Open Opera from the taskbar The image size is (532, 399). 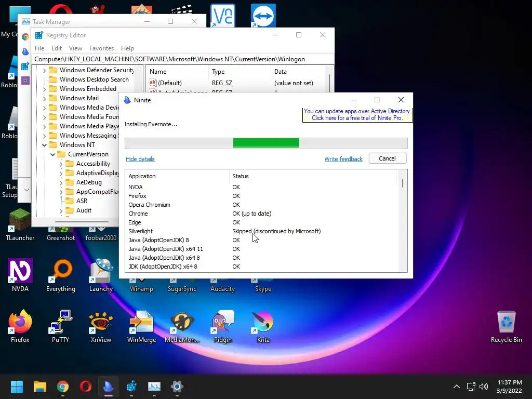[x=86, y=387]
